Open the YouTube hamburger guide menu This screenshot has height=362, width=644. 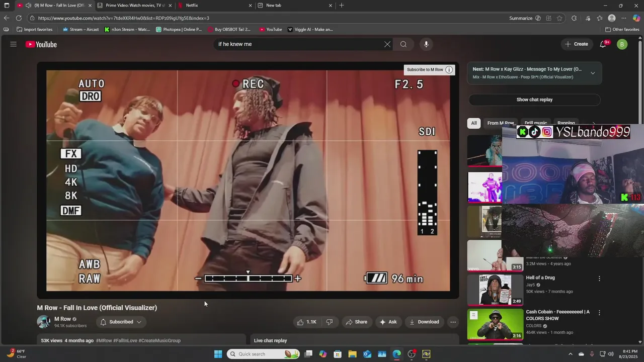[x=14, y=44]
